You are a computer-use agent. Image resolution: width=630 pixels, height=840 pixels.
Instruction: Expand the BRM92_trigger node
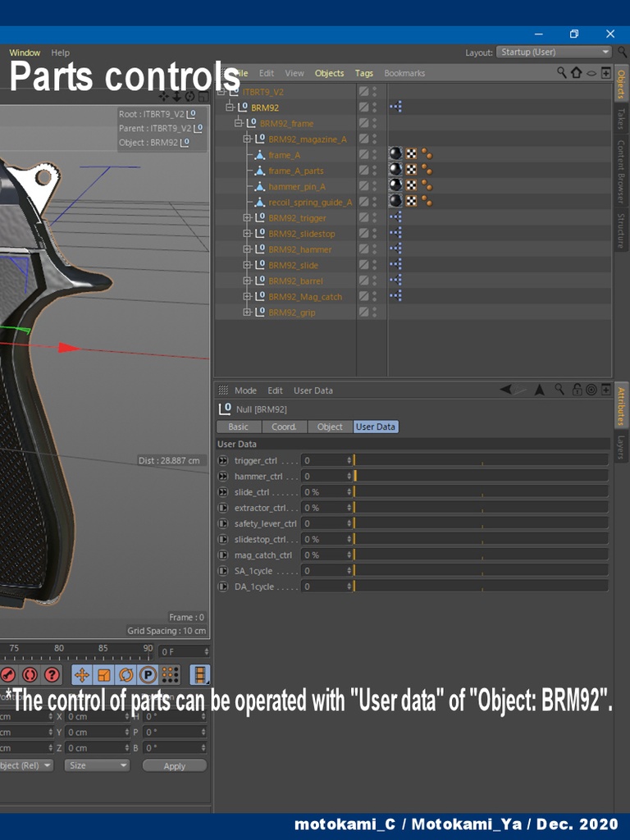point(247,217)
